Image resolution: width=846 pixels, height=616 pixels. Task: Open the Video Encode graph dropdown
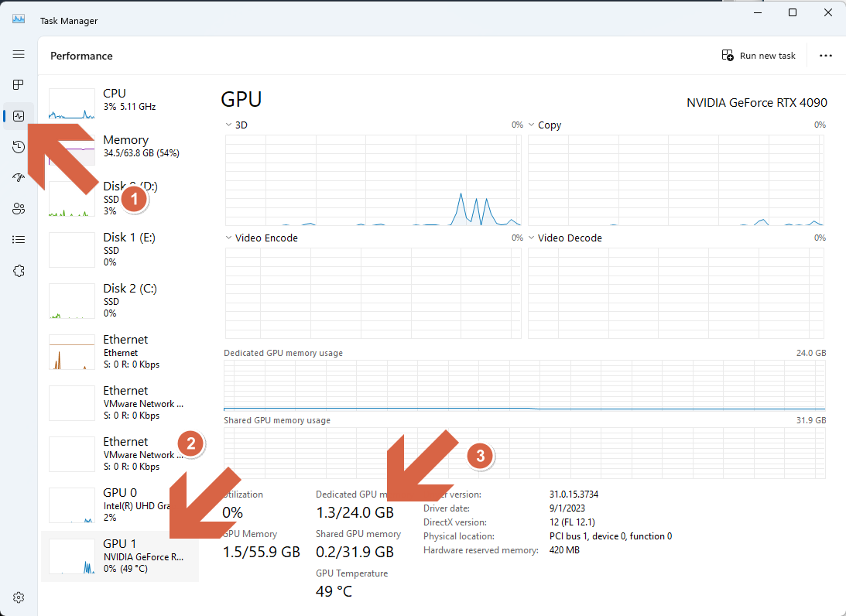pyautogui.click(x=262, y=238)
